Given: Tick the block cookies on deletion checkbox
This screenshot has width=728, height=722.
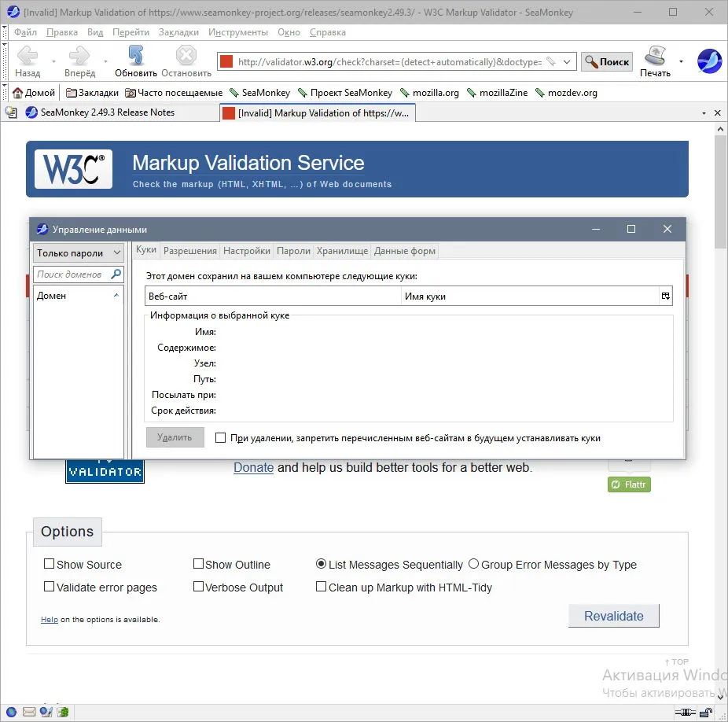Looking at the screenshot, I should click(x=221, y=437).
